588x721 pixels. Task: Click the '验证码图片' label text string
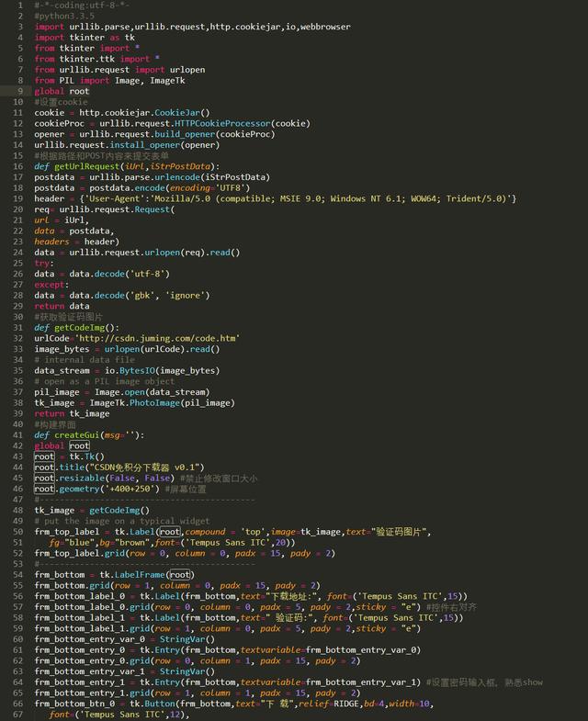(x=399, y=532)
